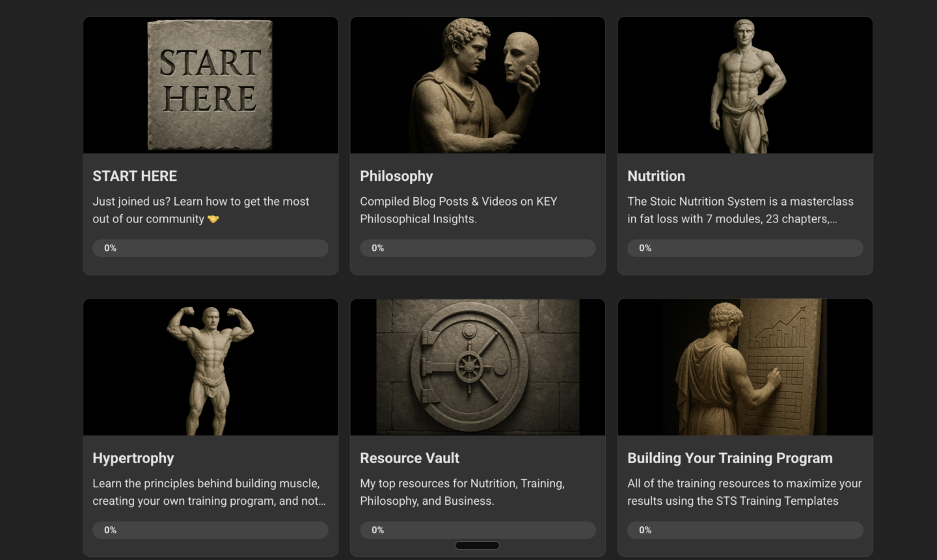Open the Building Your Training Program thumbnail
This screenshot has height=560, width=937.
[745, 367]
